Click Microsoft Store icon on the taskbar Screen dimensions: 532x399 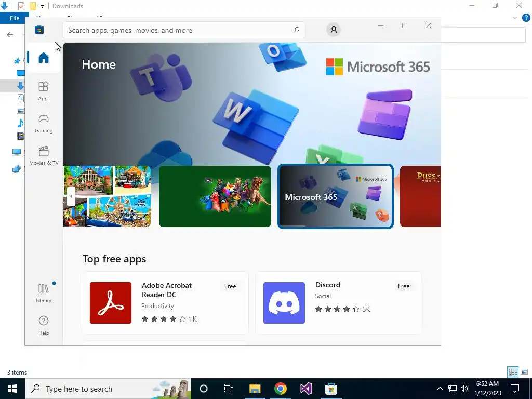[331, 389]
